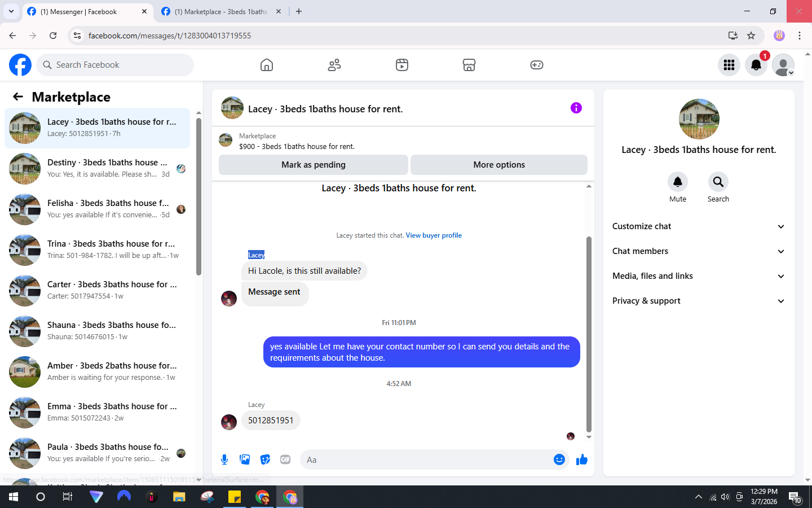Switch to Marketplace - 3beds 1baths tab
Screen dimensions: 812x508
(x=220, y=11)
